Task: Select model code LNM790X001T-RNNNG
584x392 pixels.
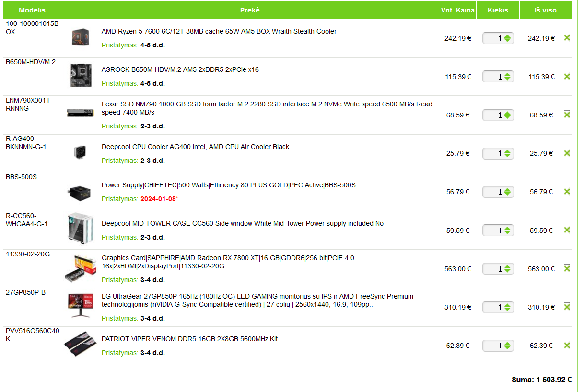Action: tap(29, 104)
